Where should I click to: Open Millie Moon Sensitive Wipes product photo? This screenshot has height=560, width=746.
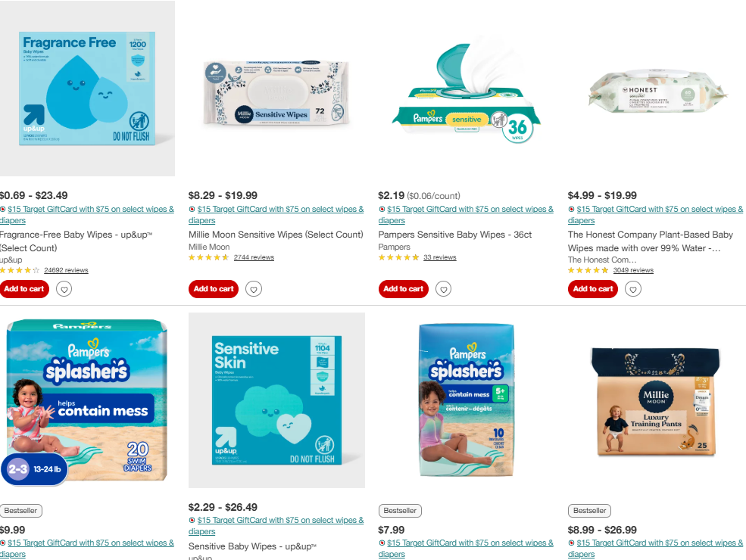click(276, 93)
